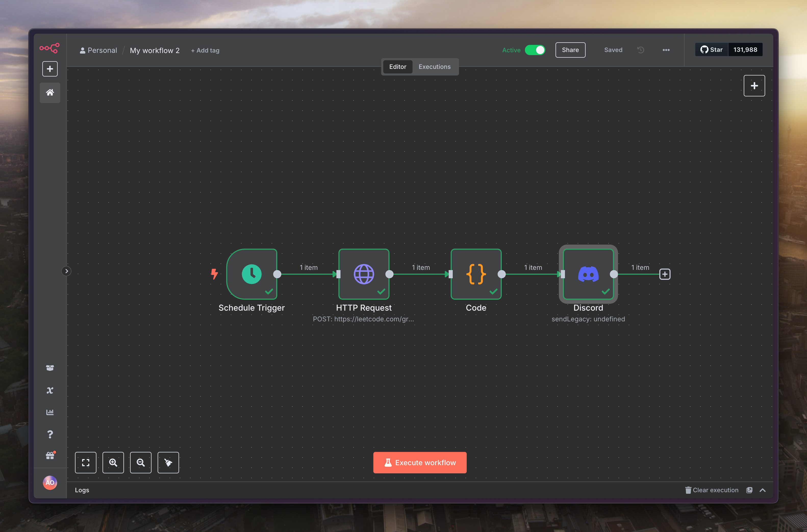Open the three-dots workflow options menu
Image resolution: width=807 pixels, height=532 pixels.
[666, 50]
